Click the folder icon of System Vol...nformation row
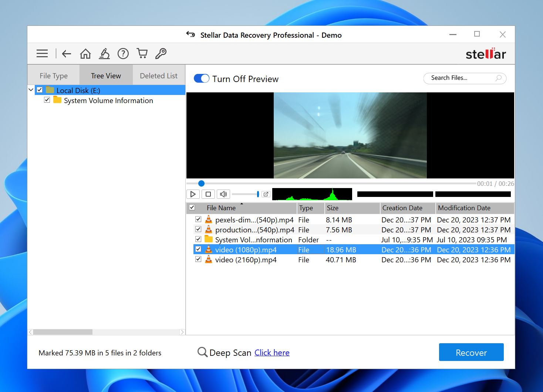The width and height of the screenshot is (543, 392). [209, 239]
